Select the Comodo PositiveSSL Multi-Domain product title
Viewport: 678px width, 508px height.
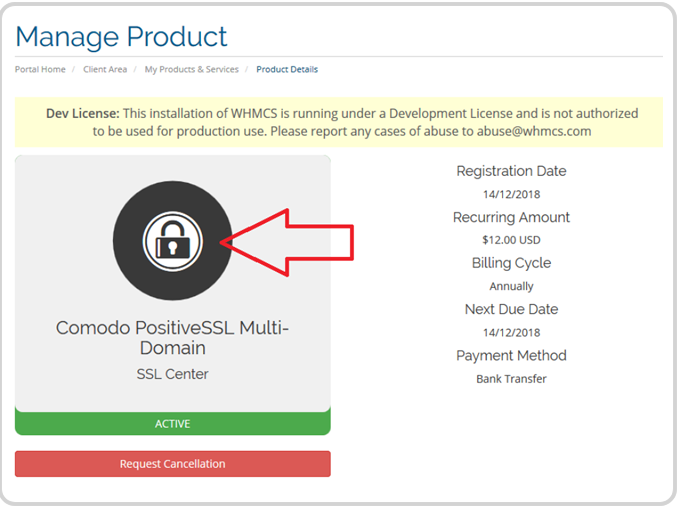point(172,338)
